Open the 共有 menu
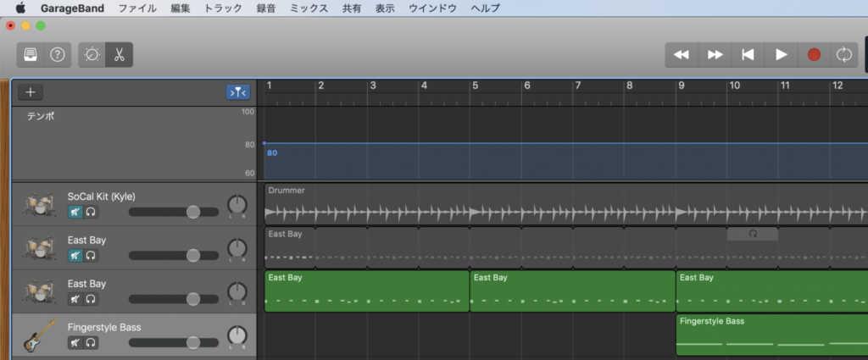The height and width of the screenshot is (360, 868). point(352,8)
